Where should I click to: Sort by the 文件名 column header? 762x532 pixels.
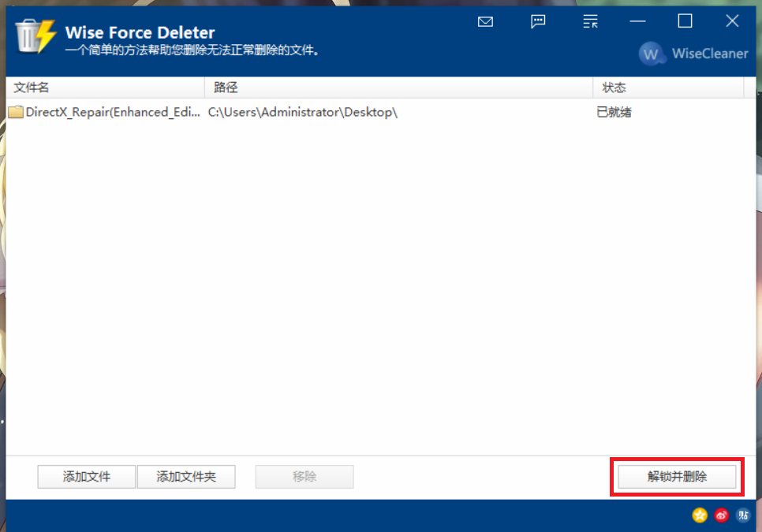(x=32, y=87)
